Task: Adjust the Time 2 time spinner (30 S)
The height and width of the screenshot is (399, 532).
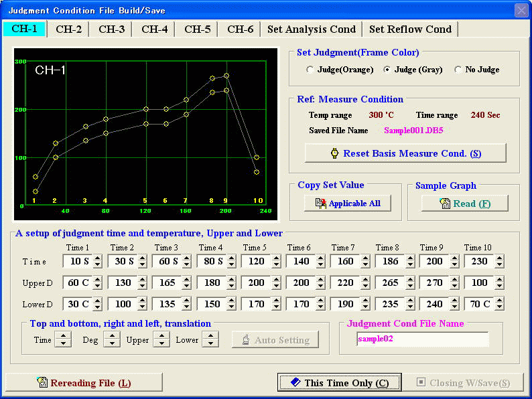Action: (x=142, y=261)
